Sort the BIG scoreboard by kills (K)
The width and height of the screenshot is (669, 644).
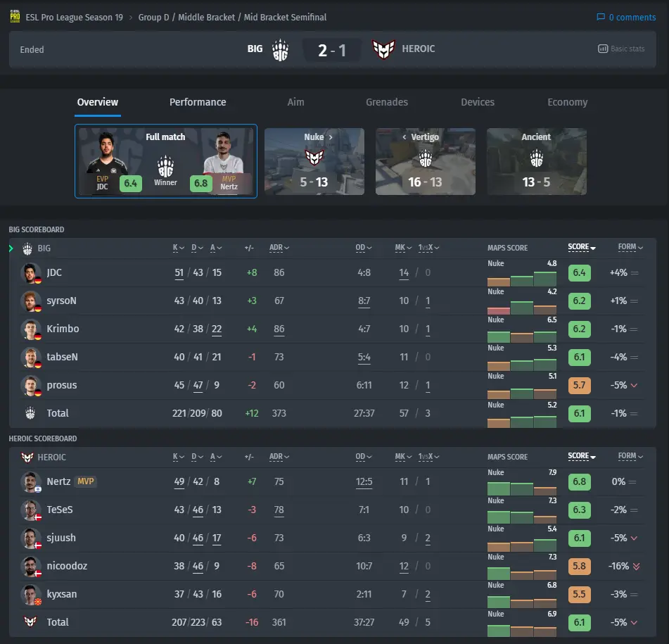tap(179, 248)
